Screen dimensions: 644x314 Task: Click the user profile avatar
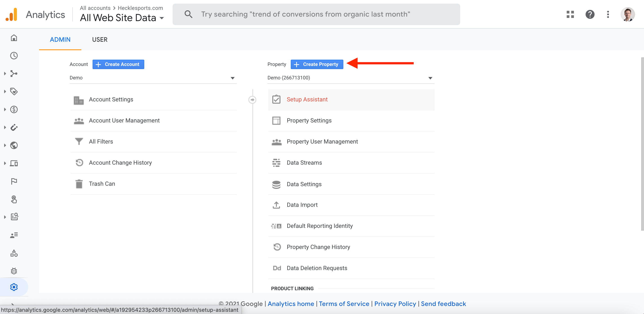tap(628, 14)
